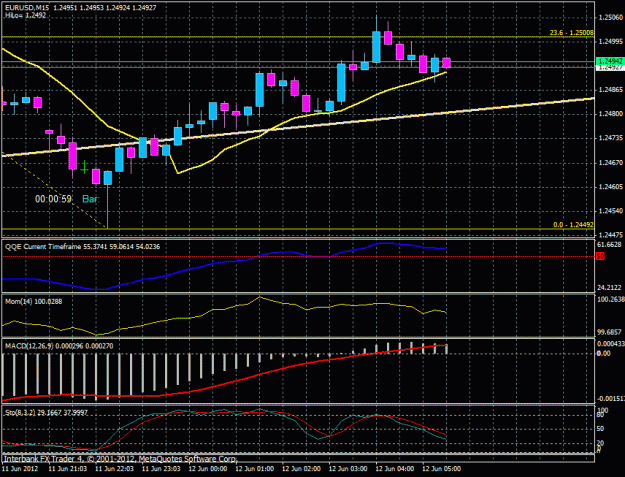Click the 11 Jun 2012 date label

click(20, 469)
